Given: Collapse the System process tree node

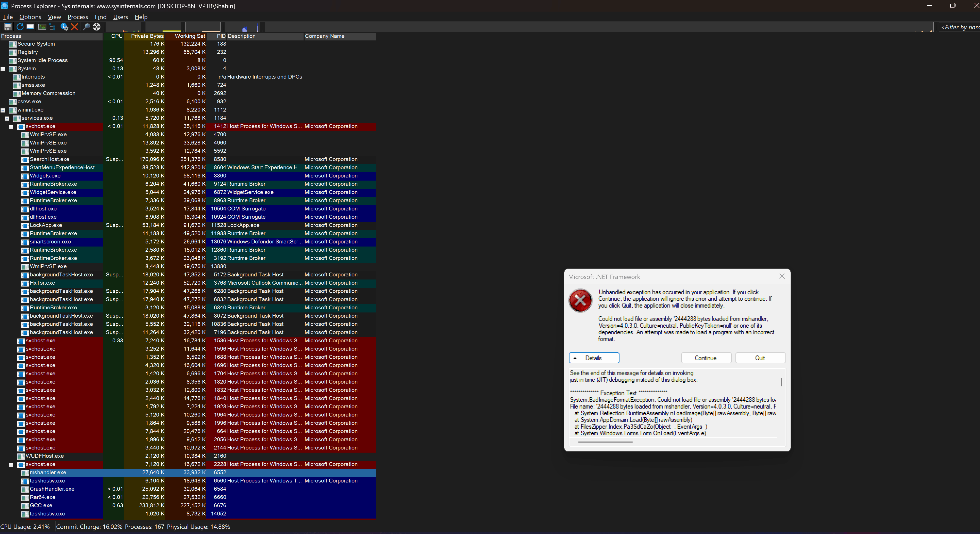Looking at the screenshot, I should coord(3,69).
